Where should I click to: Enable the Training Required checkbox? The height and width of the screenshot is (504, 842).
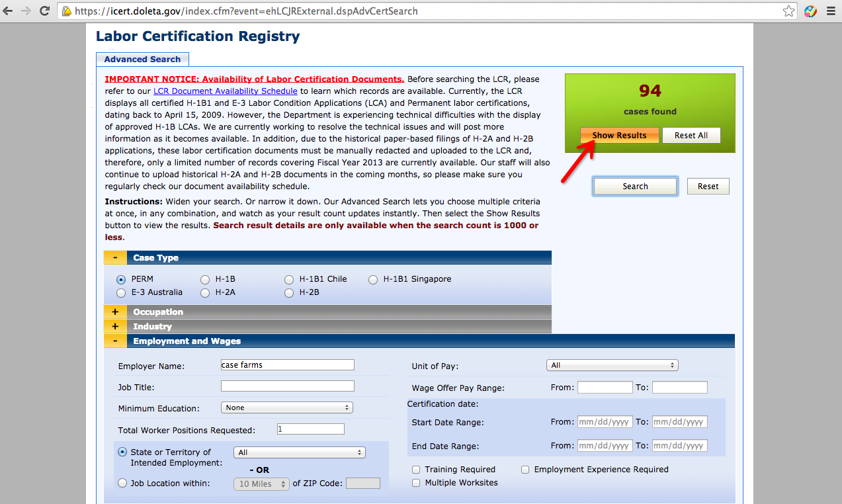click(416, 470)
